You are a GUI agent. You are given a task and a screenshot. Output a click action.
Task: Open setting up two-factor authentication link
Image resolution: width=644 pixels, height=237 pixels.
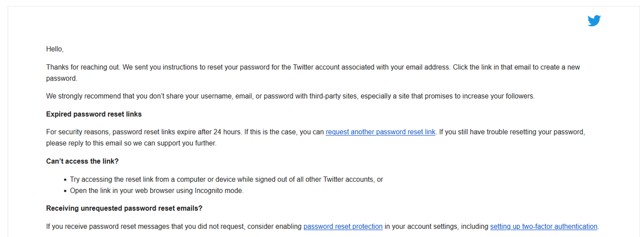point(544,226)
